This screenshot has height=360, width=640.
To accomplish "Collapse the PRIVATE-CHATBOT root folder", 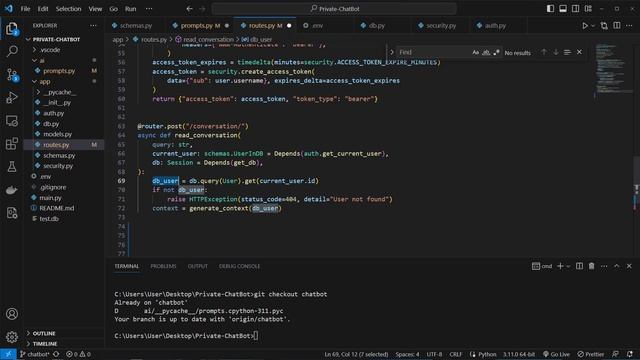I will 28,40.
